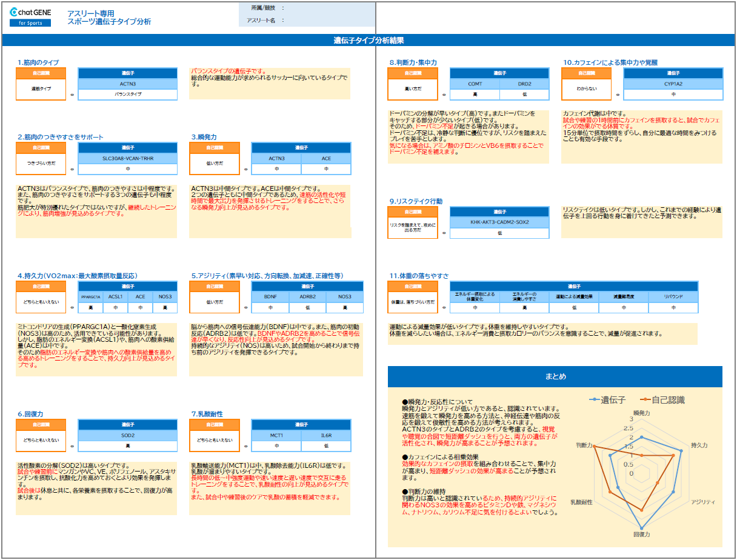The image size is (737, 560).
Task: Click the 4.持久力(VO2max) section heading
Action: pyautogui.click(x=78, y=276)
